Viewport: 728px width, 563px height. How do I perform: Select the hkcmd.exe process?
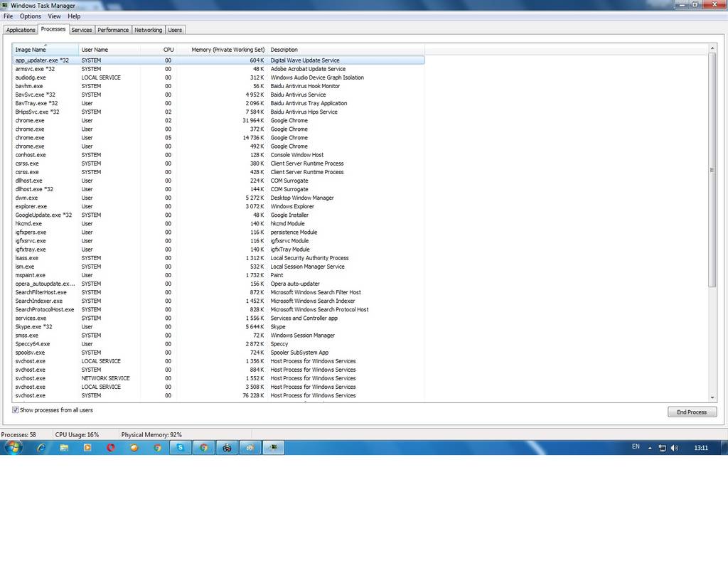[x=218, y=223]
